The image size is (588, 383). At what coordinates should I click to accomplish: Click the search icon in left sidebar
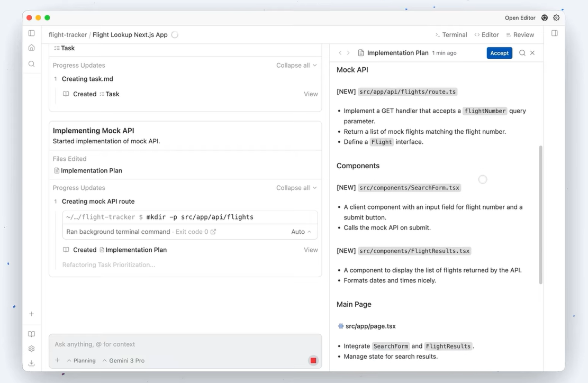coord(32,64)
